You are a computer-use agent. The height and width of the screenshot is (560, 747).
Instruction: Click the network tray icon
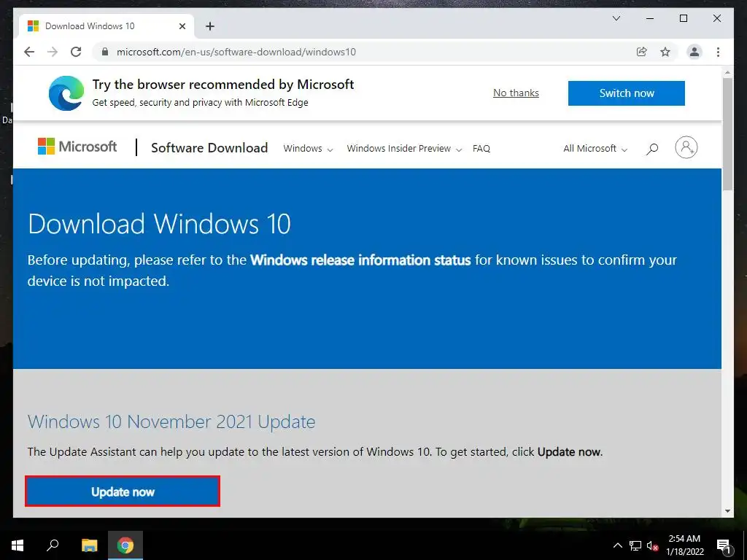635,545
